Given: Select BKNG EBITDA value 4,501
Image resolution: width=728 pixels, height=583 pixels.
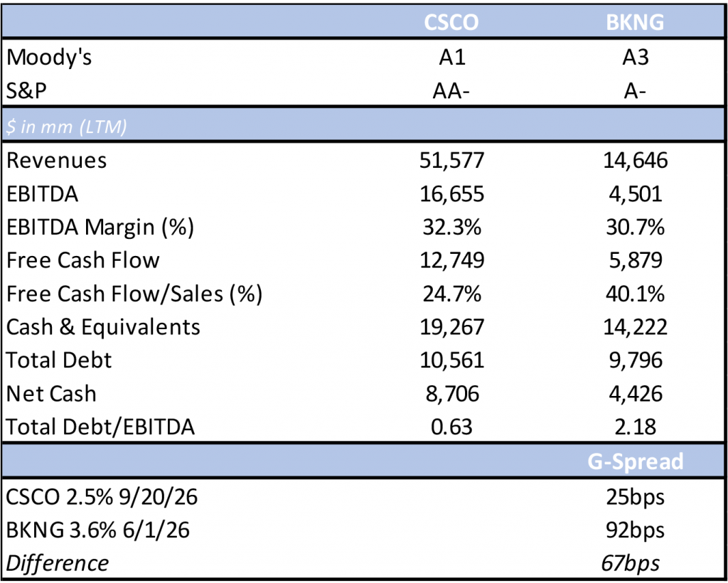Looking at the screenshot, I should [635, 194].
